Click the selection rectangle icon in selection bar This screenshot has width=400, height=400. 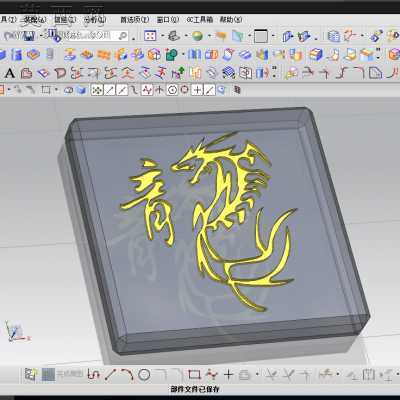click(x=46, y=90)
